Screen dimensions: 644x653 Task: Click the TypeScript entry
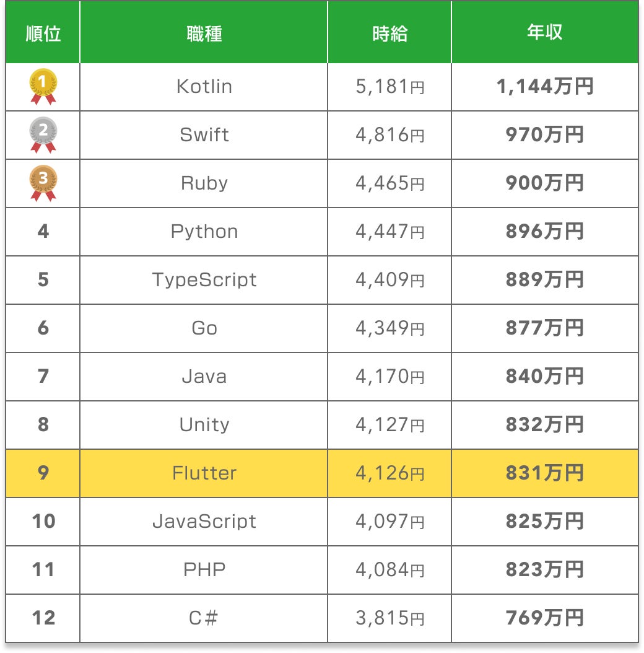(x=204, y=280)
